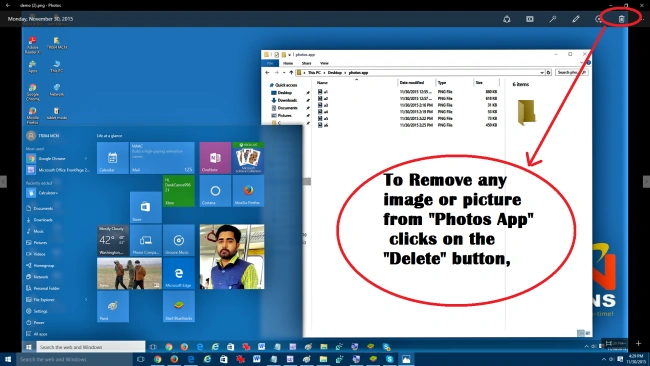This screenshot has height=366, width=650.
Task: Click the Photos app back arrow
Action: point(8,5)
